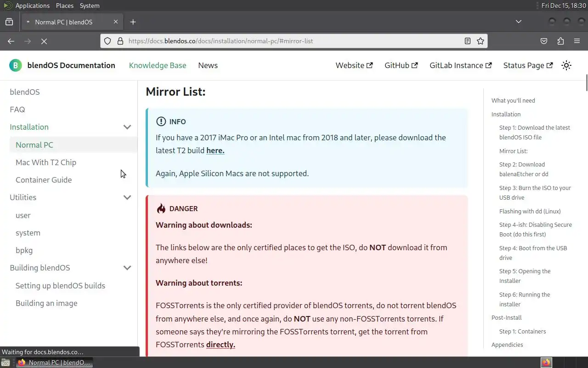Collapse the Utilities section chevron
The height and width of the screenshot is (368, 588).
coord(127,197)
